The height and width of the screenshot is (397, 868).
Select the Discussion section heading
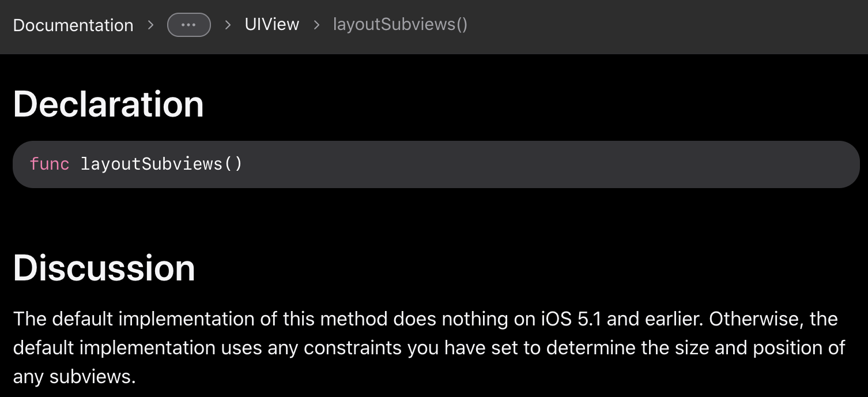tap(104, 267)
